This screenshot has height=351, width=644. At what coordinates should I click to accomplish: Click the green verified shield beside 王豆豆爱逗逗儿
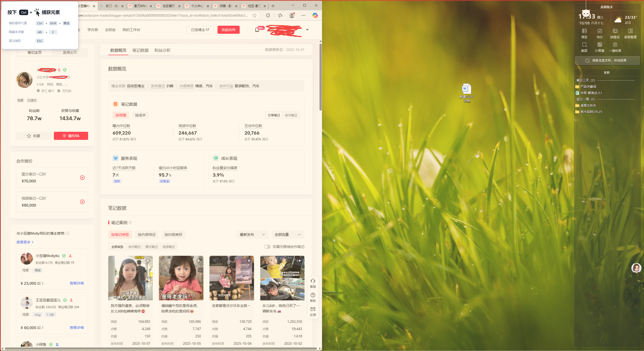point(65,300)
